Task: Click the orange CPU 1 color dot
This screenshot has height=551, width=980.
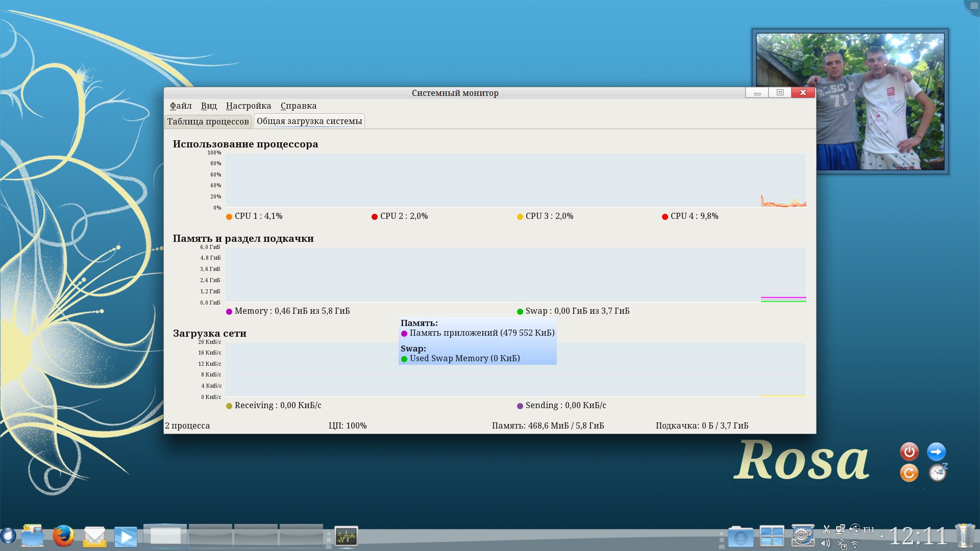Action: pos(229,217)
